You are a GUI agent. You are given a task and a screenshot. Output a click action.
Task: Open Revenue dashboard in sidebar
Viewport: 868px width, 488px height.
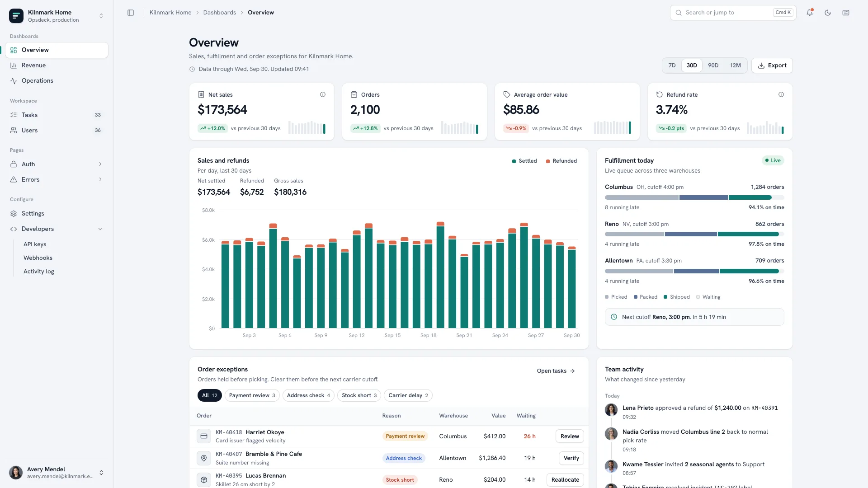point(57,65)
